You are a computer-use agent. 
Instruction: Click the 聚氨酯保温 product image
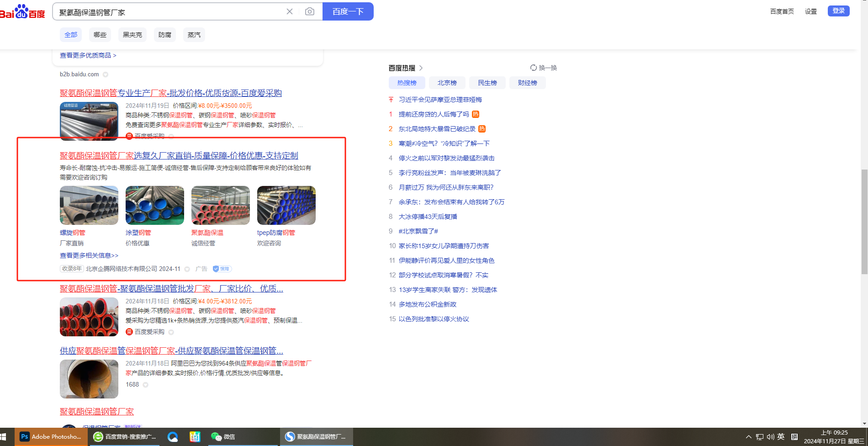221,205
